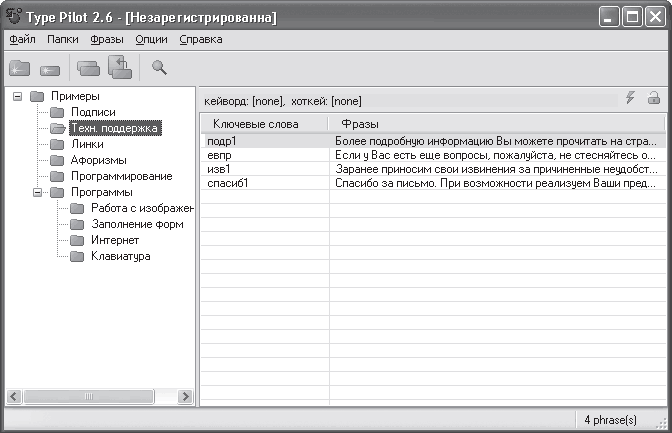Click the import arrow toolbar icon
Image resolution: width=672 pixels, height=433 pixels.
point(120,67)
